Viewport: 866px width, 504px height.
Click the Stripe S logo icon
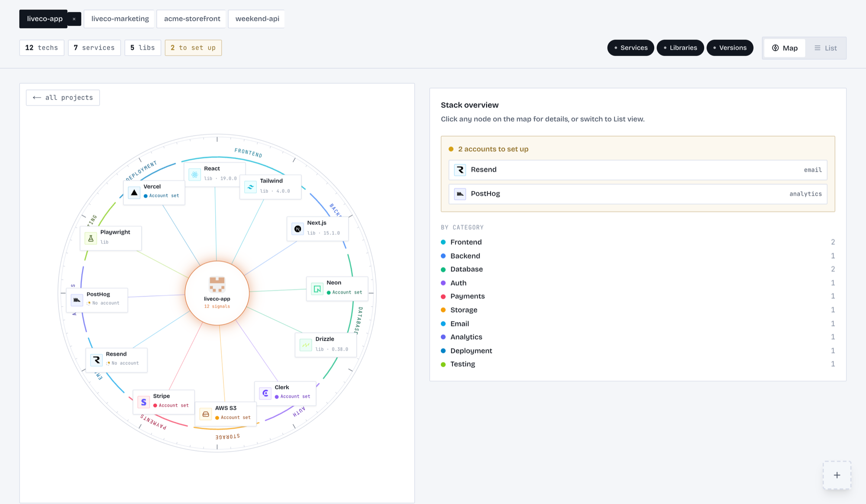144,402
